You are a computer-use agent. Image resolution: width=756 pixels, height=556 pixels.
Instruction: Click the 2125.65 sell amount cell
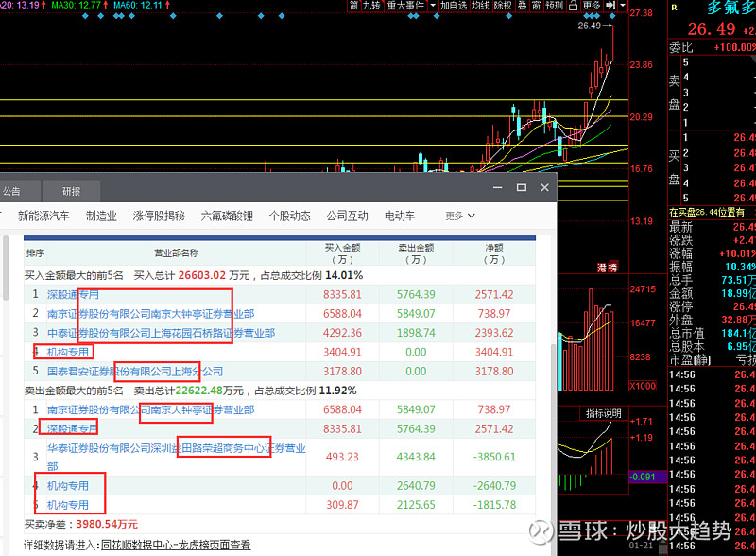(x=416, y=505)
